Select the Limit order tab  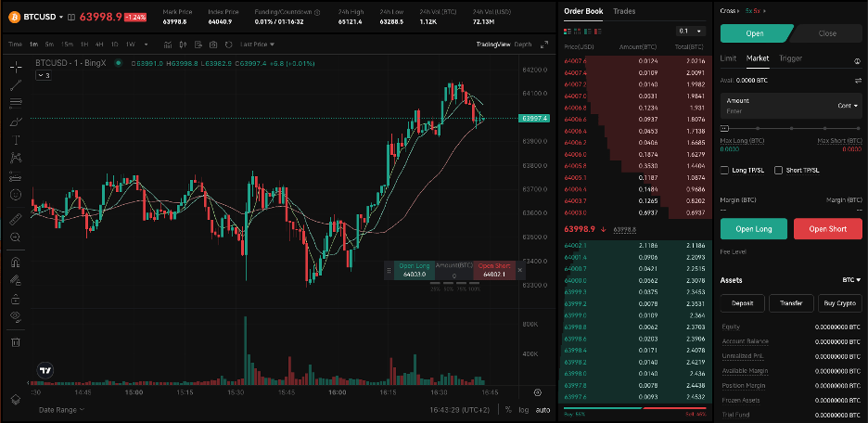click(728, 58)
